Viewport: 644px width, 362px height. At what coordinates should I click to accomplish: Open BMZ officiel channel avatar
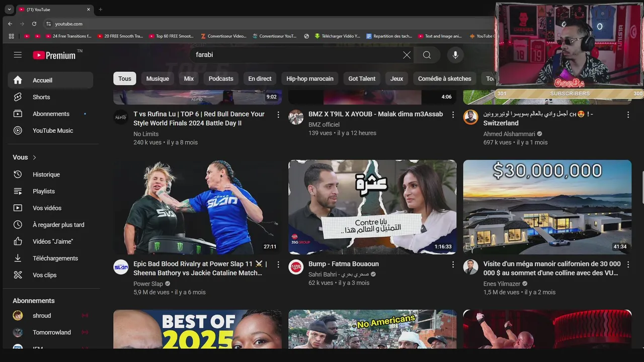pos(296,117)
